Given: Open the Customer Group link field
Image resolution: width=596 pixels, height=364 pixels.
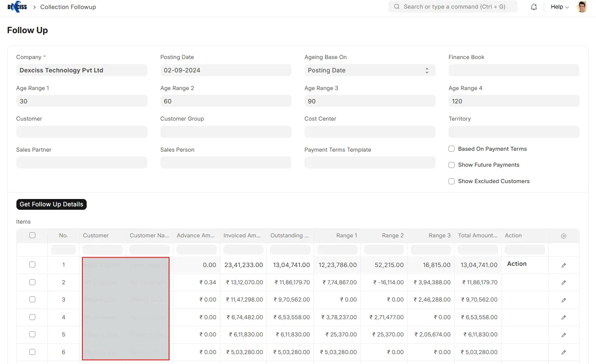Looking at the screenshot, I should pos(226,132).
